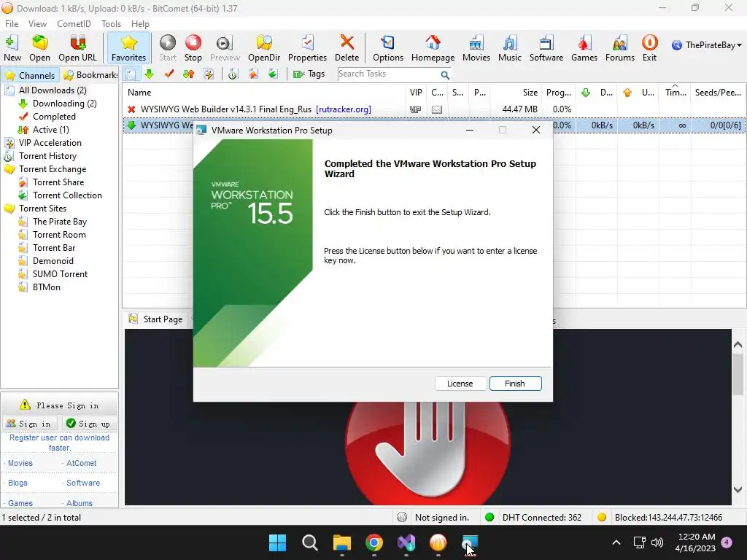Open the AtComet link
747x560 pixels.
(x=81, y=463)
